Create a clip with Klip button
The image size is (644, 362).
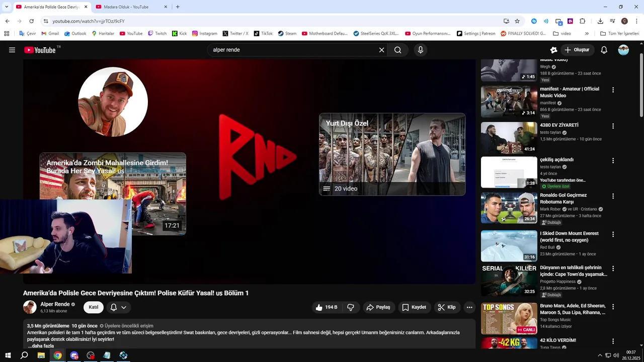pyautogui.click(x=446, y=307)
